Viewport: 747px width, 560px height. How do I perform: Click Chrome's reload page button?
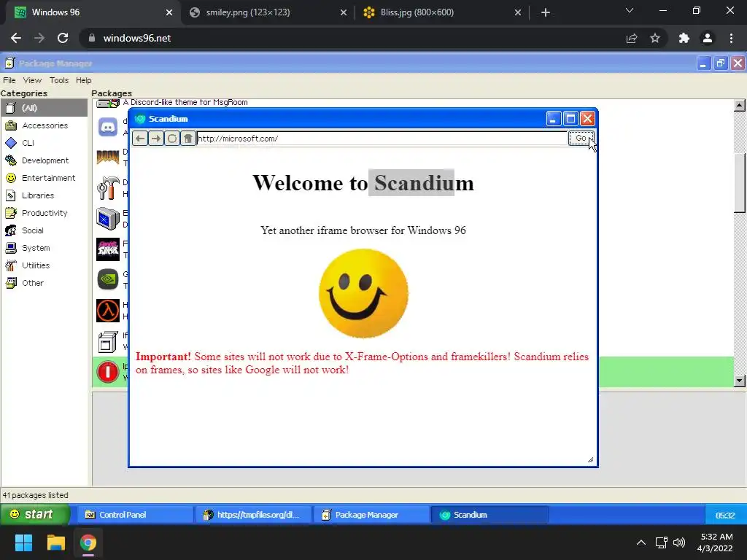63,38
